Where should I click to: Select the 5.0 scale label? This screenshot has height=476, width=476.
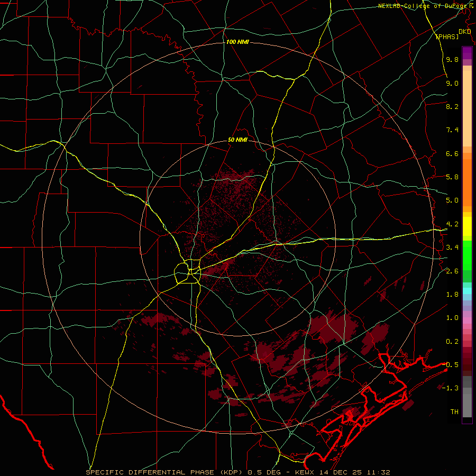coord(452,200)
